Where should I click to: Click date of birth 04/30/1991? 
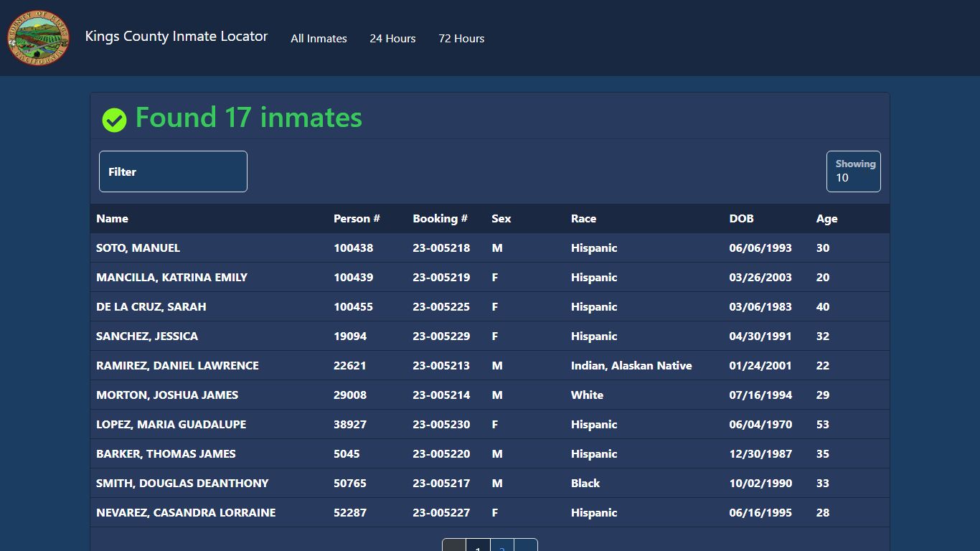coord(760,336)
